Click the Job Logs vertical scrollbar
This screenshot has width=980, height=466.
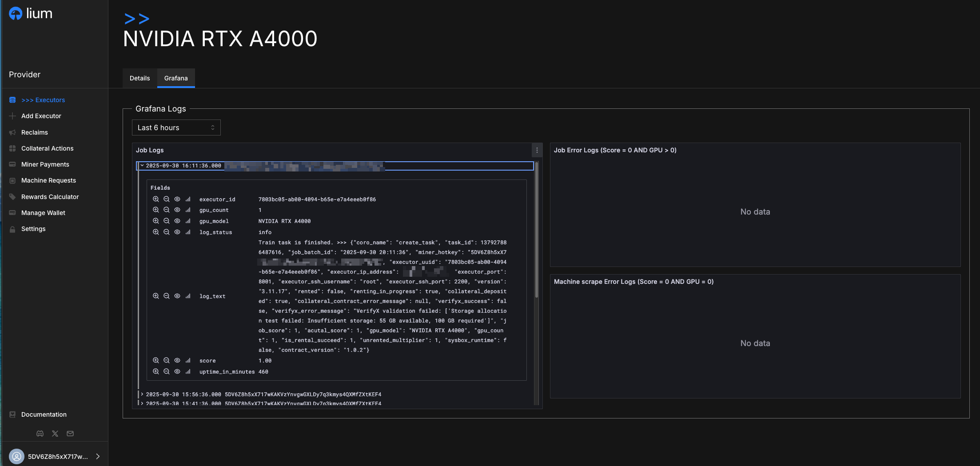tap(537, 231)
